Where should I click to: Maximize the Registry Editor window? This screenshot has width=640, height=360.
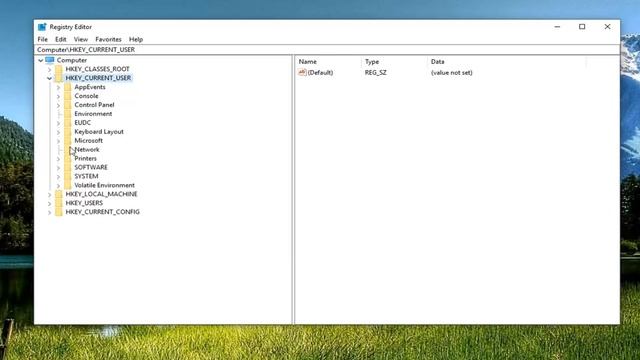[x=582, y=27]
